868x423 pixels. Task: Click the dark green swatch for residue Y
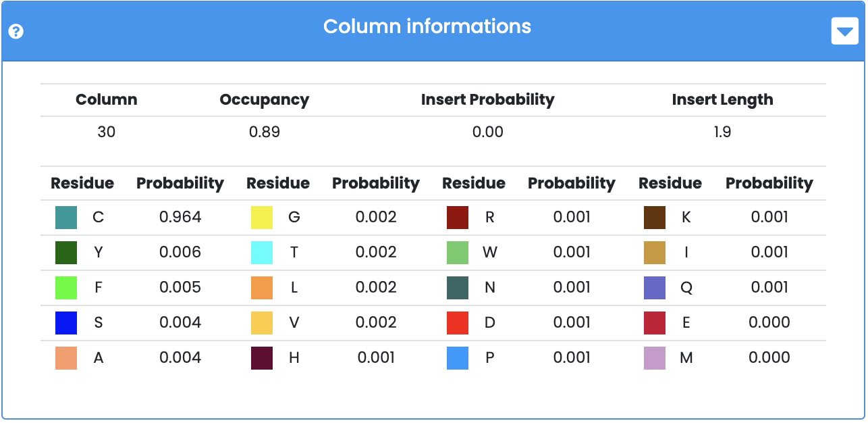66,253
